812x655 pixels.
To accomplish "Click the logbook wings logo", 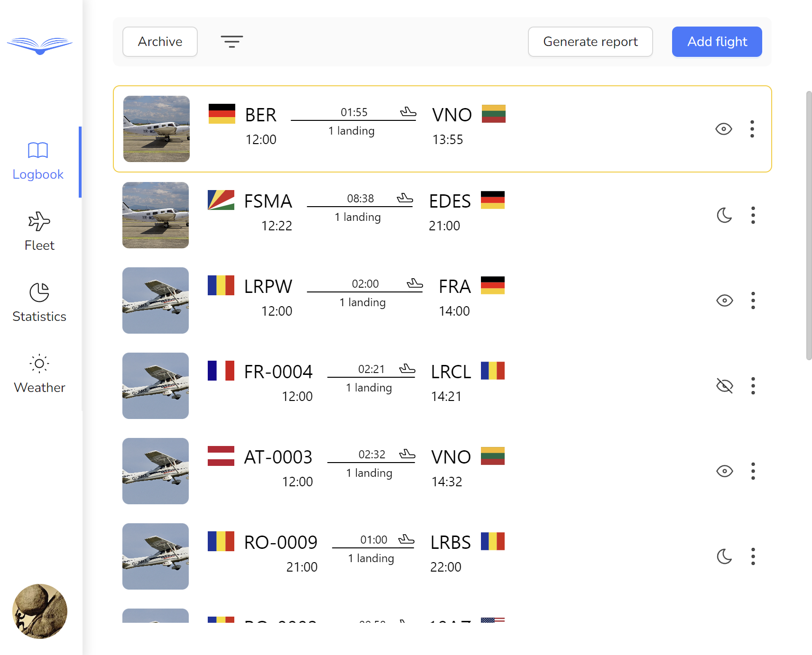I will click(x=40, y=45).
